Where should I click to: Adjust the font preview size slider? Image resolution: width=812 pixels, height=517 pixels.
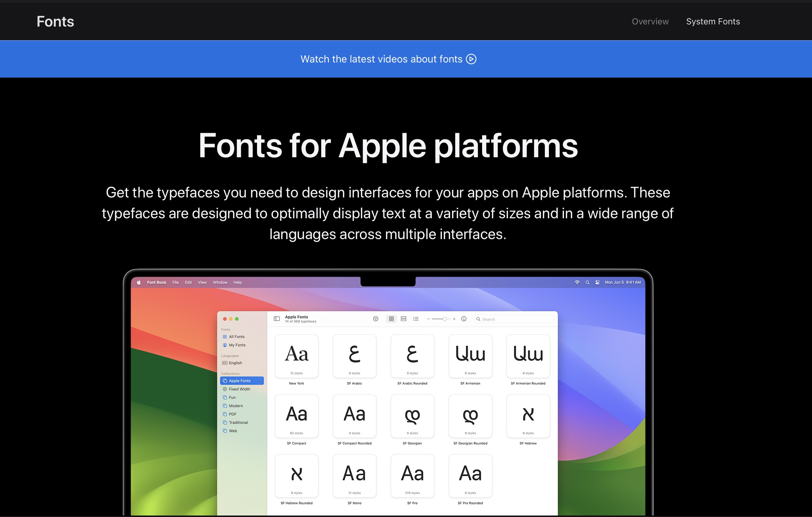point(445,319)
